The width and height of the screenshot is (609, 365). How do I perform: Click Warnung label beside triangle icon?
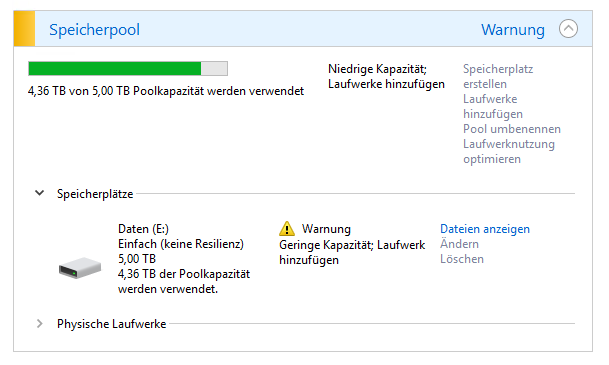click(326, 229)
